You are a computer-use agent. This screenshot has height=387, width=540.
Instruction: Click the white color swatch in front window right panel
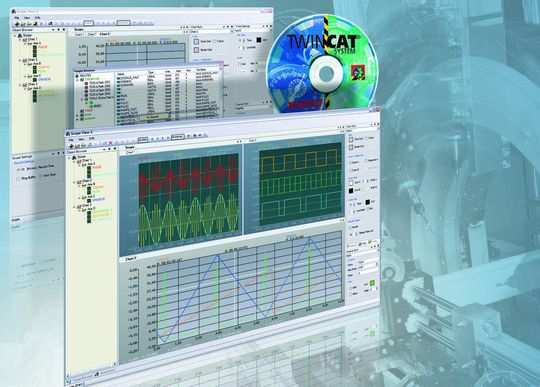tap(350, 184)
